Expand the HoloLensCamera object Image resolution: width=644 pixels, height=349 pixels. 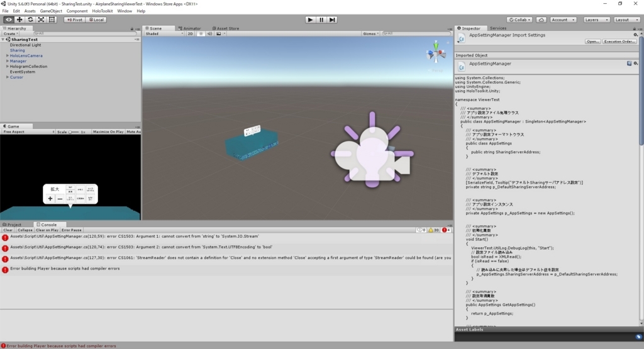point(8,55)
